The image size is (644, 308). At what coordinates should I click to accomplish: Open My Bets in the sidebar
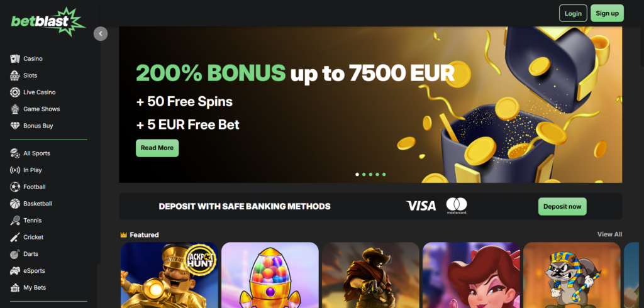35,287
